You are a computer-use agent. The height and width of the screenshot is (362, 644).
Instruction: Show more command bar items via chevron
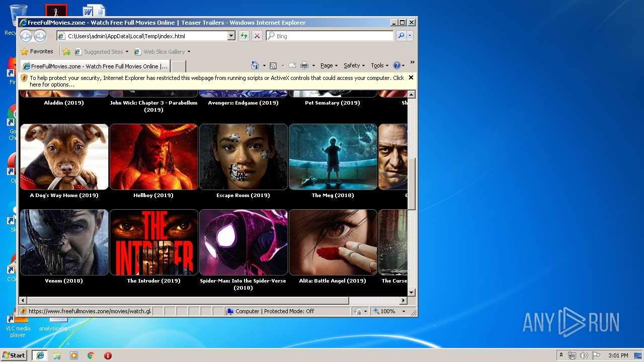pyautogui.click(x=412, y=63)
